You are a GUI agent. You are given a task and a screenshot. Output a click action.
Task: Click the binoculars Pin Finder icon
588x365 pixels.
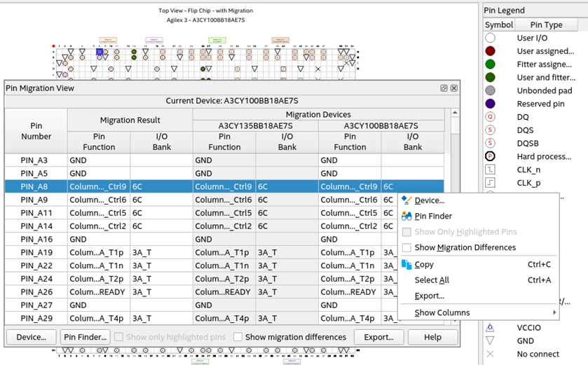(x=406, y=216)
